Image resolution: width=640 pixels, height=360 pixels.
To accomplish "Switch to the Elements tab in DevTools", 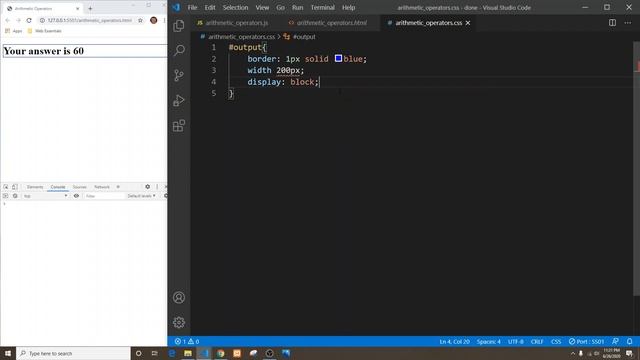I will click(x=35, y=187).
